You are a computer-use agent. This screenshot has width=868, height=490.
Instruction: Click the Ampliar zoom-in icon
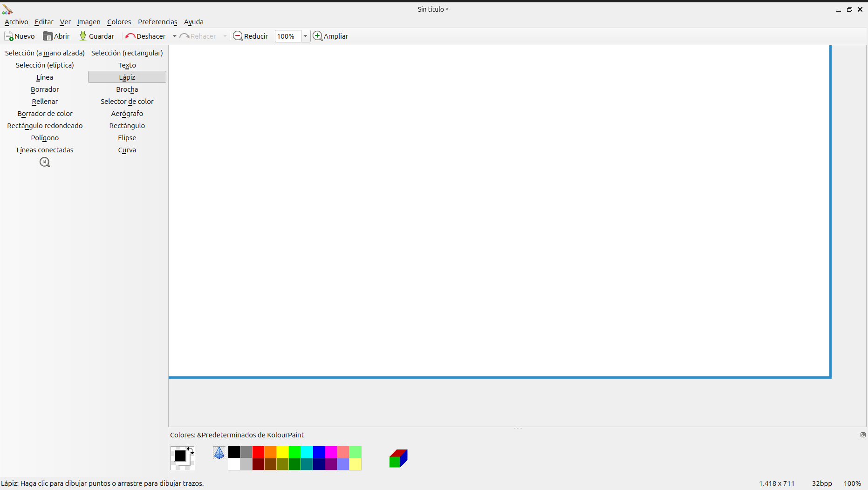[x=318, y=36]
